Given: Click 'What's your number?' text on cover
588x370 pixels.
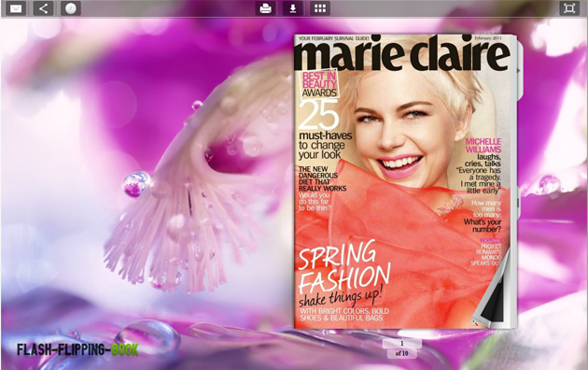Looking at the screenshot, I should coord(483,225).
